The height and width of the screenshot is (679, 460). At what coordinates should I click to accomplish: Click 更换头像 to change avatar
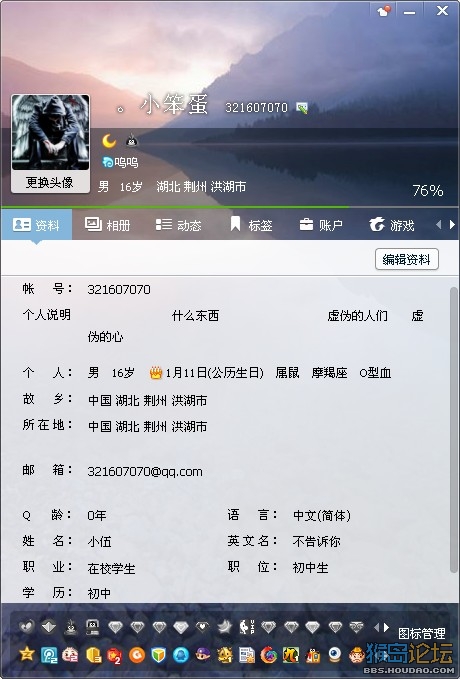50,182
